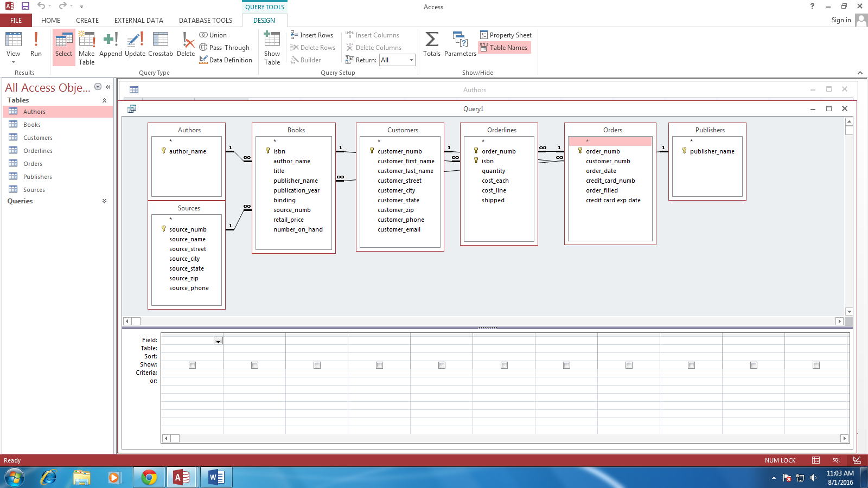Open the Parameters dialog
The width and height of the screenshot is (868, 488).
[x=460, y=44]
